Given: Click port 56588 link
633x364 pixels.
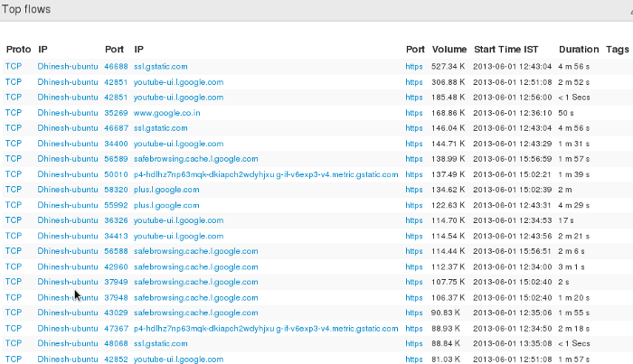Looking at the screenshot, I should pyautogui.click(x=116, y=251).
